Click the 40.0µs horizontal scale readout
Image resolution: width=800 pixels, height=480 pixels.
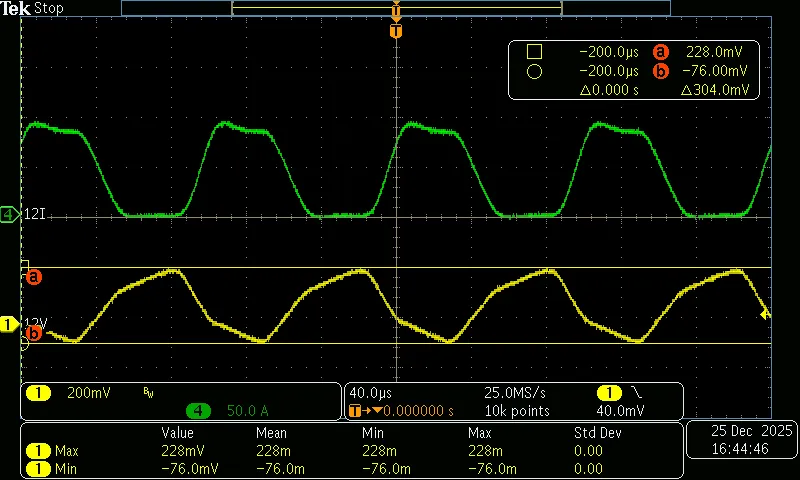tap(371, 393)
